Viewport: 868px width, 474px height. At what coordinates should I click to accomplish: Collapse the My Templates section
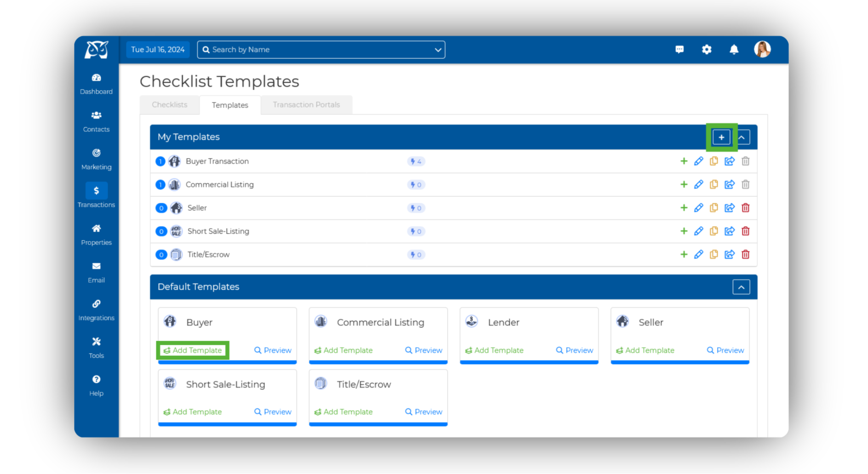coord(742,137)
